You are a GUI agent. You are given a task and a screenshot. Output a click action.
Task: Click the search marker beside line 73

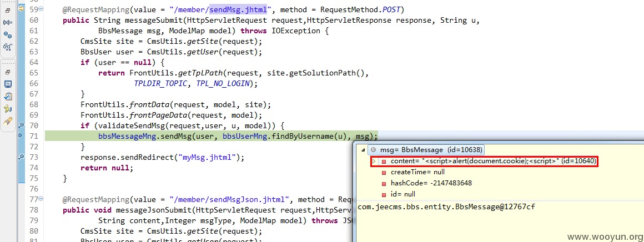click(x=21, y=157)
